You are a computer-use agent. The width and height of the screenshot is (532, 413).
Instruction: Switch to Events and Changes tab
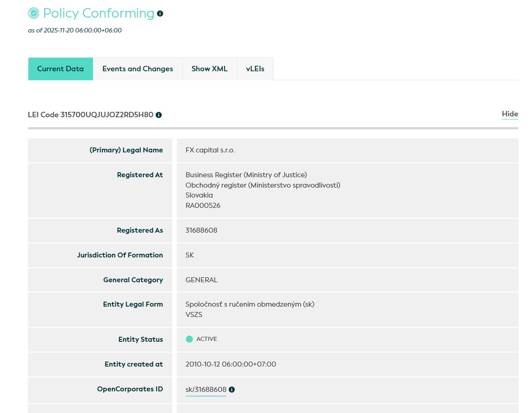pos(138,69)
